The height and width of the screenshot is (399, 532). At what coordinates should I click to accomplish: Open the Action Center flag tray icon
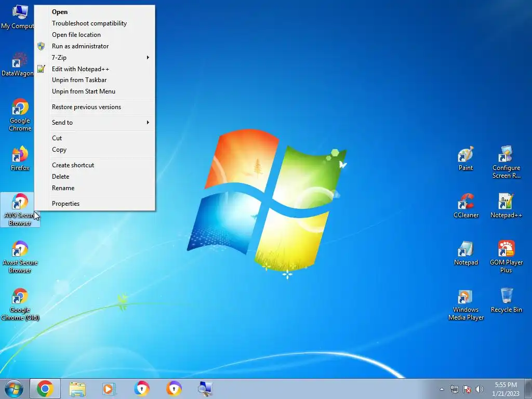(467, 389)
